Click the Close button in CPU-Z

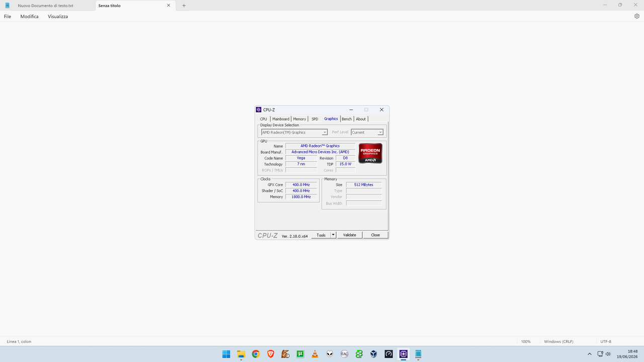[375, 235]
